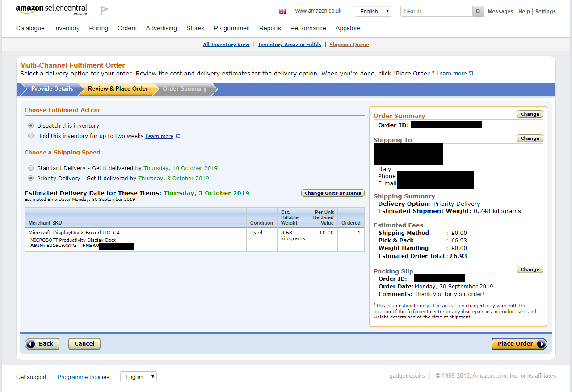
Task: Click Learn more about holding inventory
Action: click(x=159, y=136)
